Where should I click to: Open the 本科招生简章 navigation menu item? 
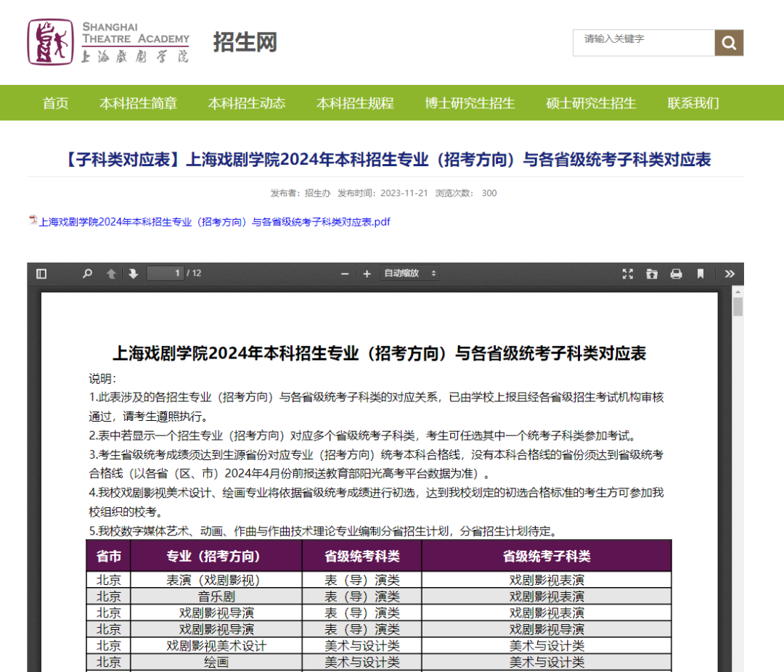point(138,103)
